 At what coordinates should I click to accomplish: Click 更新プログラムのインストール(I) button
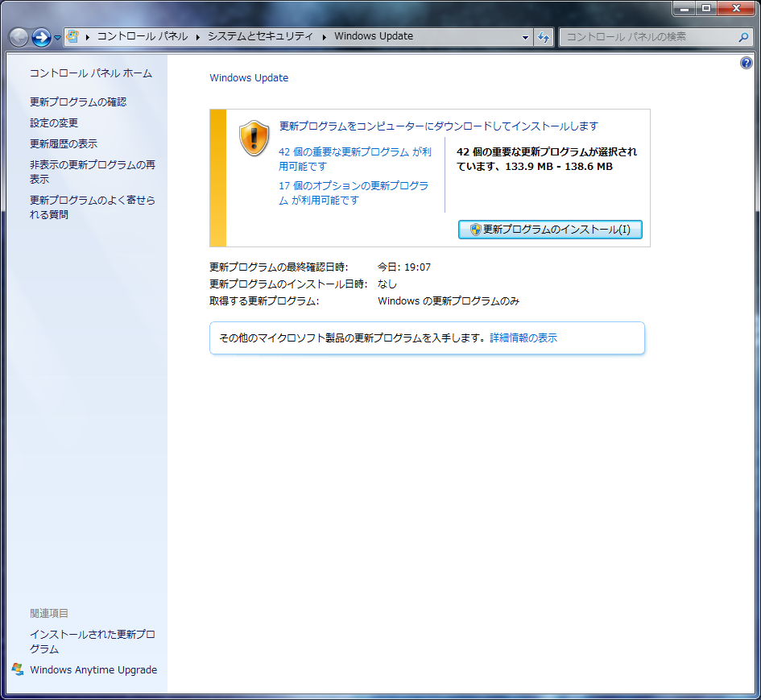550,230
